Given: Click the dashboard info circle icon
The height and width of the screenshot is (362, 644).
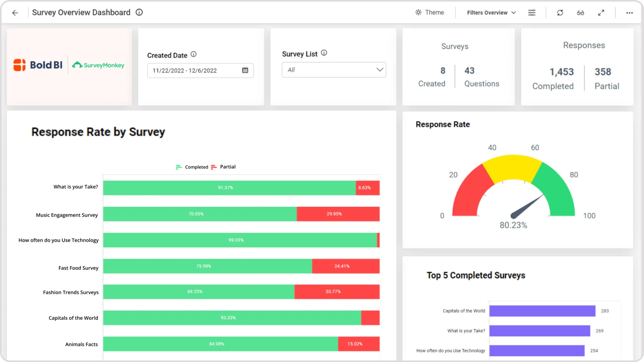Looking at the screenshot, I should [140, 12].
